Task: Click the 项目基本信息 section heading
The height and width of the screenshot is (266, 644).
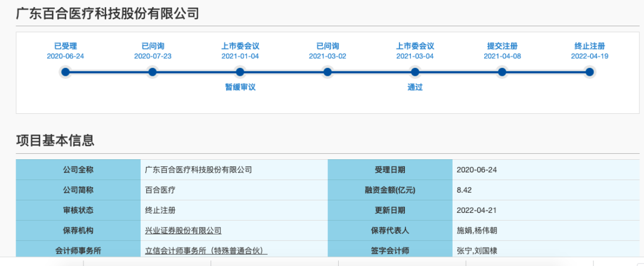Action: coord(55,140)
